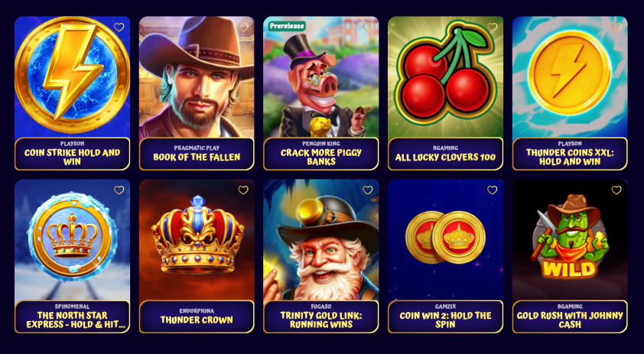Image resolution: width=644 pixels, height=354 pixels.
Task: Open the Book of the Fallen title label
Action: [x=197, y=157]
